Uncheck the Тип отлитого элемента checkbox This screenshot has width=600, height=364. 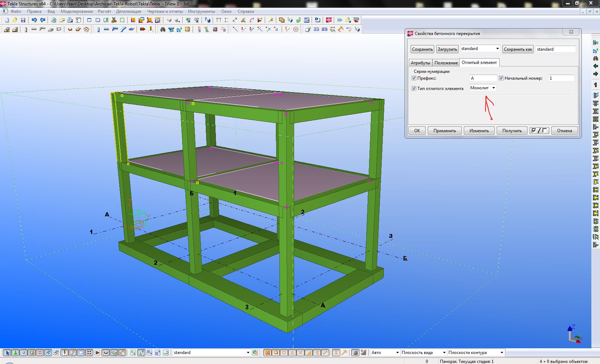(414, 89)
